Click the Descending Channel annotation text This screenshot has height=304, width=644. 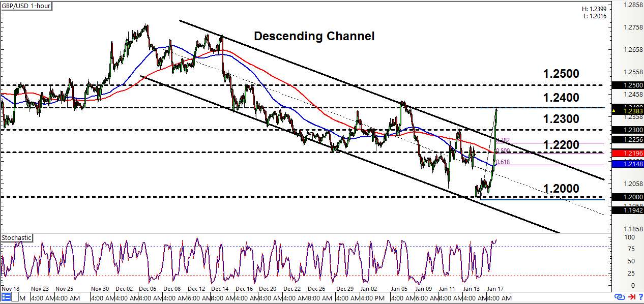(x=314, y=36)
